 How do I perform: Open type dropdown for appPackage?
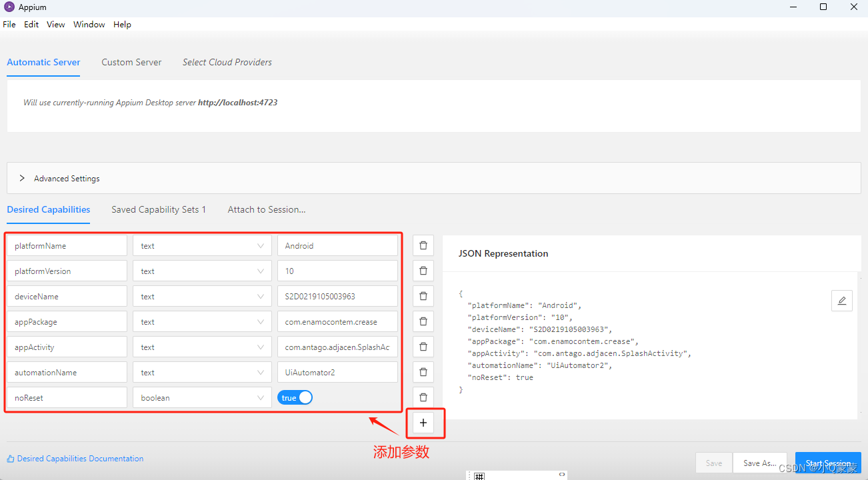pos(202,321)
